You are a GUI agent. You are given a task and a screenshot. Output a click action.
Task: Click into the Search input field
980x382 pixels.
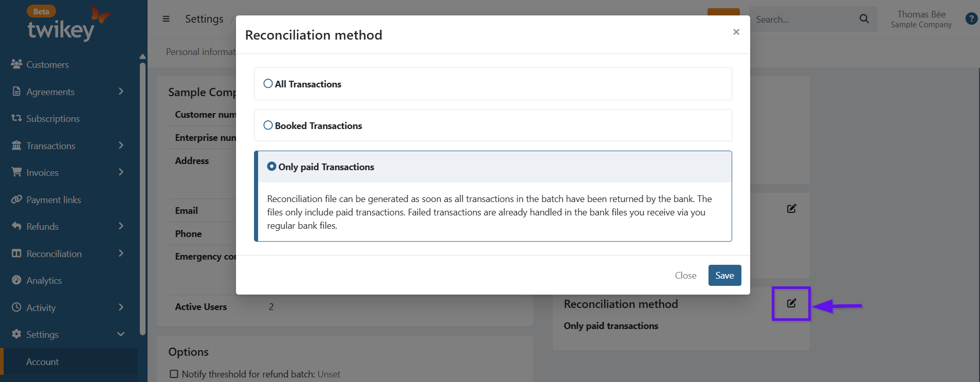802,20
